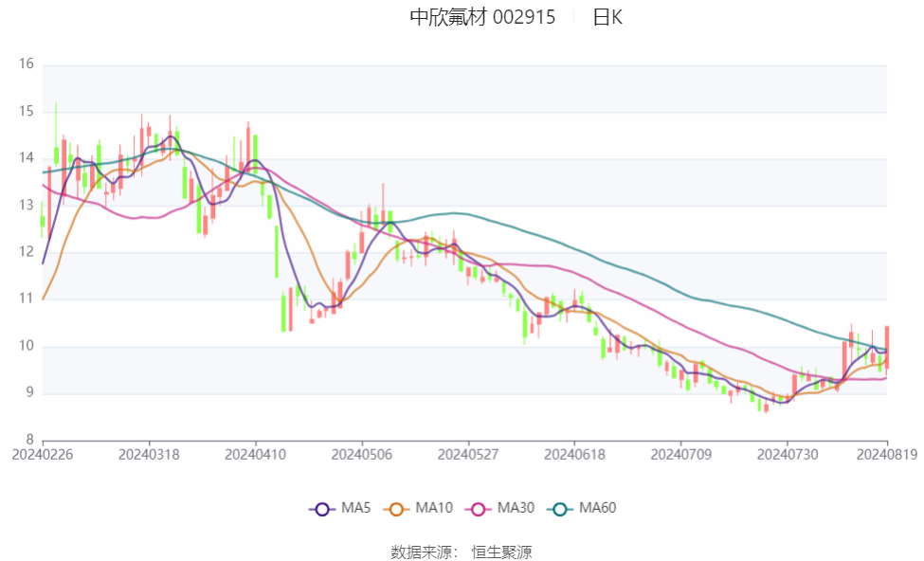Toggle the MA60 legend series
924x561 pixels.
pos(582,508)
